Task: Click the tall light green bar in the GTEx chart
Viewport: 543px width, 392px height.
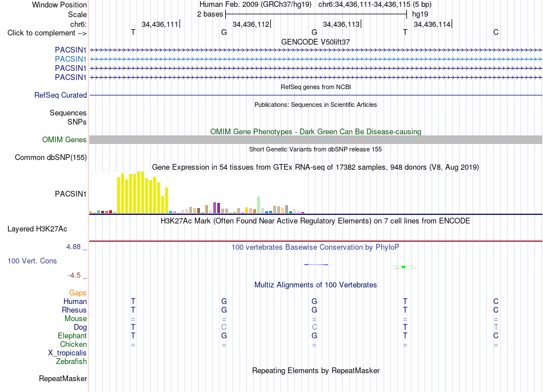Action: [259, 205]
